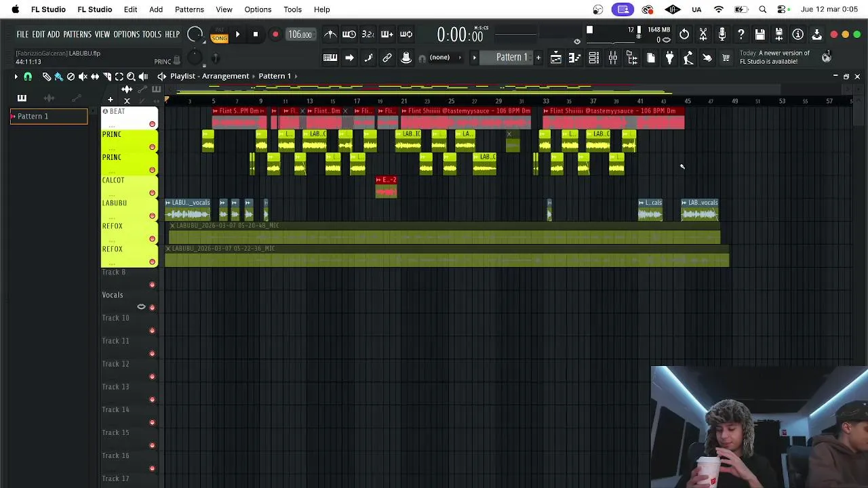Click the metronome icon in the top toolbar

pos(330,35)
